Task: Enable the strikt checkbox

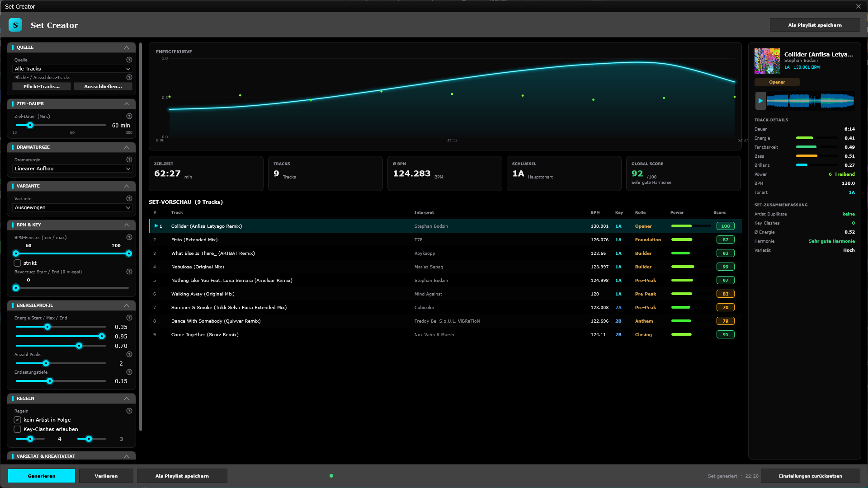Action: coord(18,263)
